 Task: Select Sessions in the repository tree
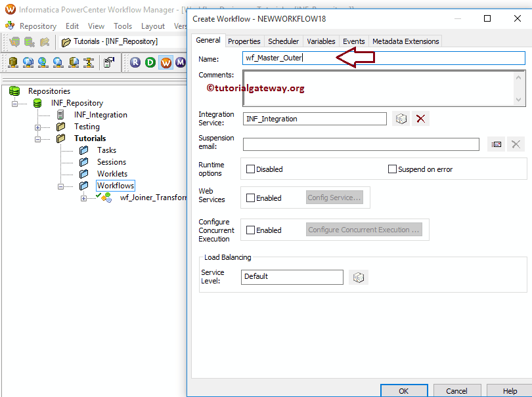coord(111,162)
